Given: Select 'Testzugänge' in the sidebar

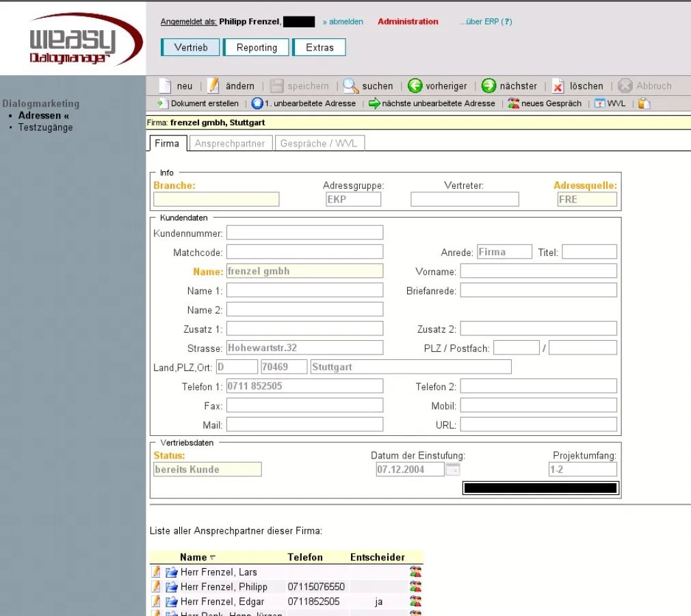Looking at the screenshot, I should pyautogui.click(x=45, y=127).
